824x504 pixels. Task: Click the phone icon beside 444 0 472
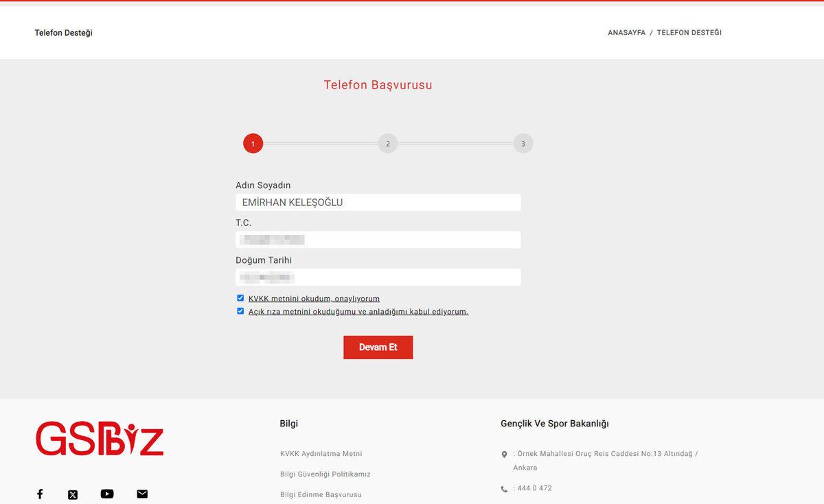pyautogui.click(x=504, y=489)
